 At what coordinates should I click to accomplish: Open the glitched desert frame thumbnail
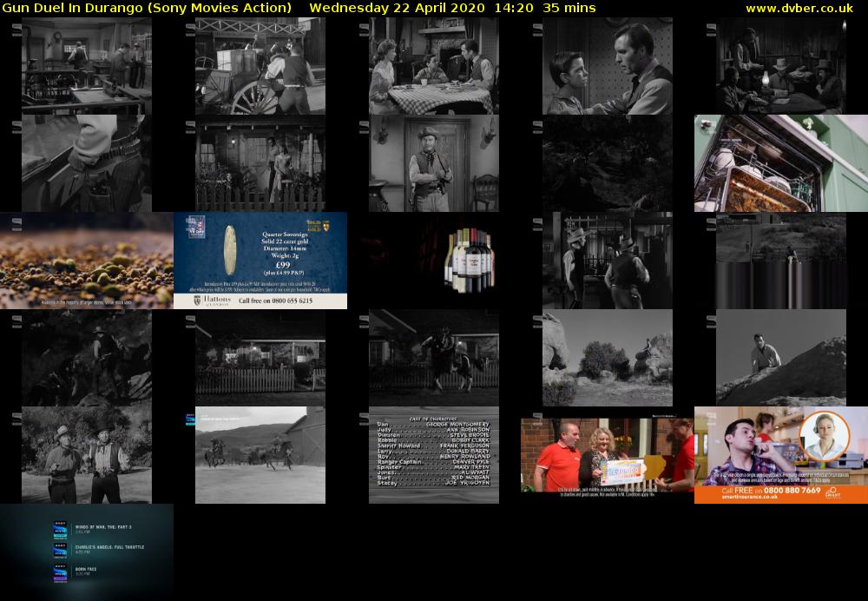(x=781, y=261)
